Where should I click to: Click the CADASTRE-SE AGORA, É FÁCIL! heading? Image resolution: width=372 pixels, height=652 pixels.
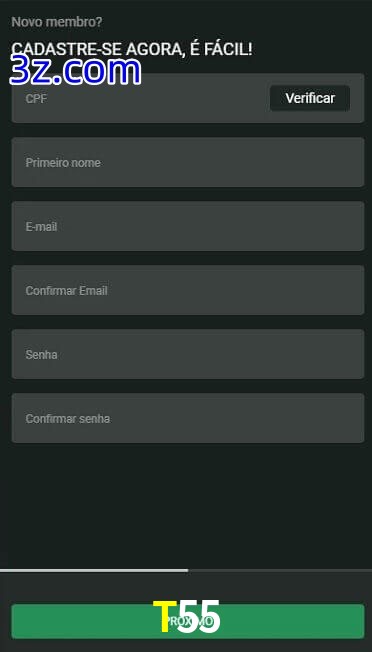coord(132,49)
